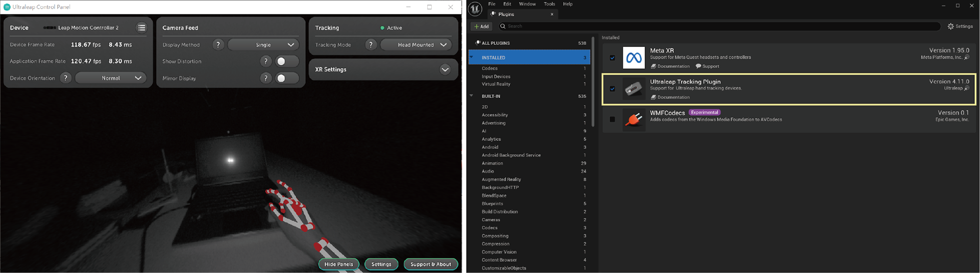
Task: Click the Display Method help icon
Action: pyautogui.click(x=218, y=45)
